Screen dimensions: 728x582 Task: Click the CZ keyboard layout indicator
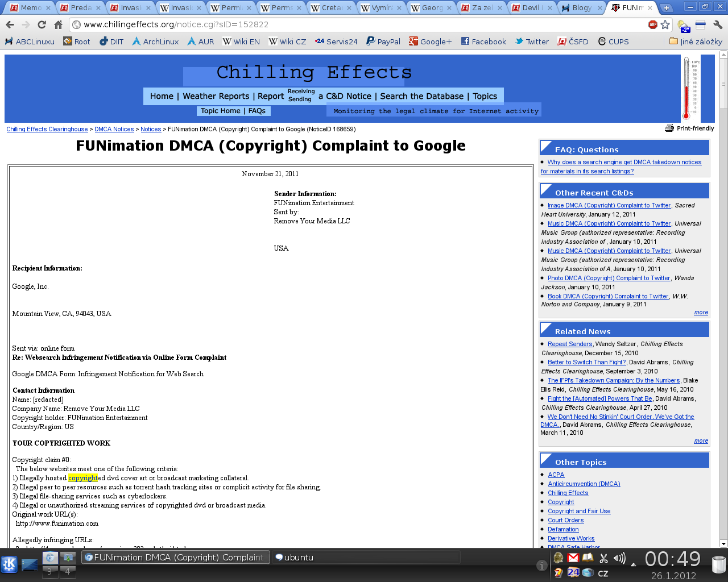coord(603,573)
